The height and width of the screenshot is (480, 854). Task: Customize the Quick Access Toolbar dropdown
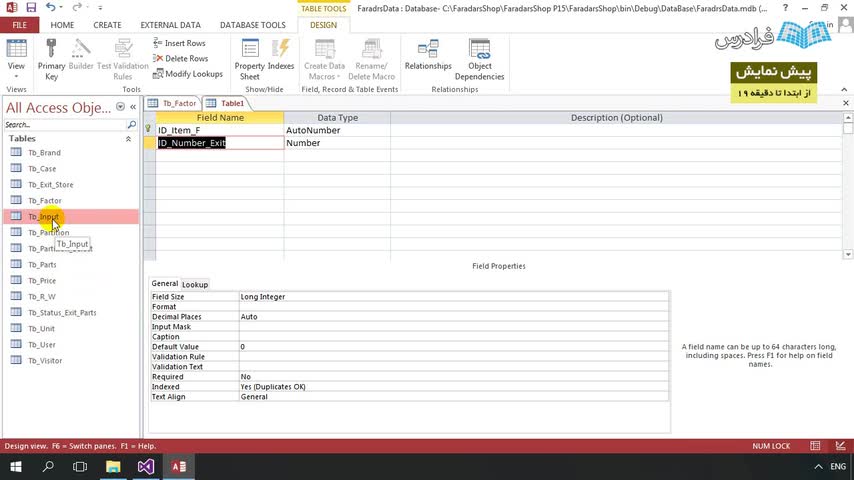tap(100, 8)
